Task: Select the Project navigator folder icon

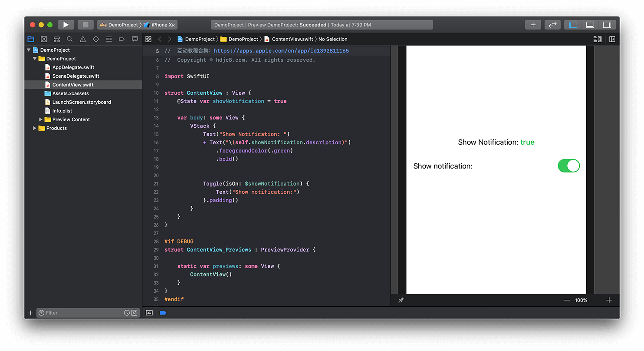Action: (31, 39)
